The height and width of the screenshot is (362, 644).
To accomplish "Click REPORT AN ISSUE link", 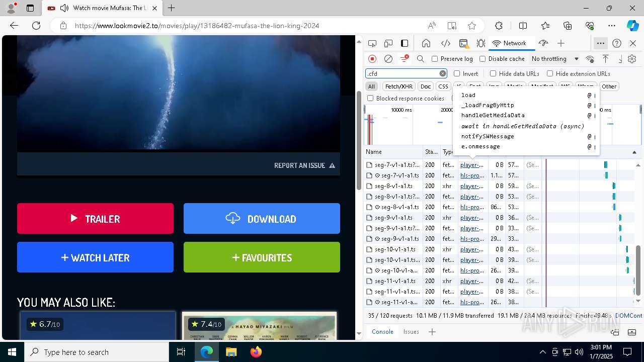I will [304, 165].
